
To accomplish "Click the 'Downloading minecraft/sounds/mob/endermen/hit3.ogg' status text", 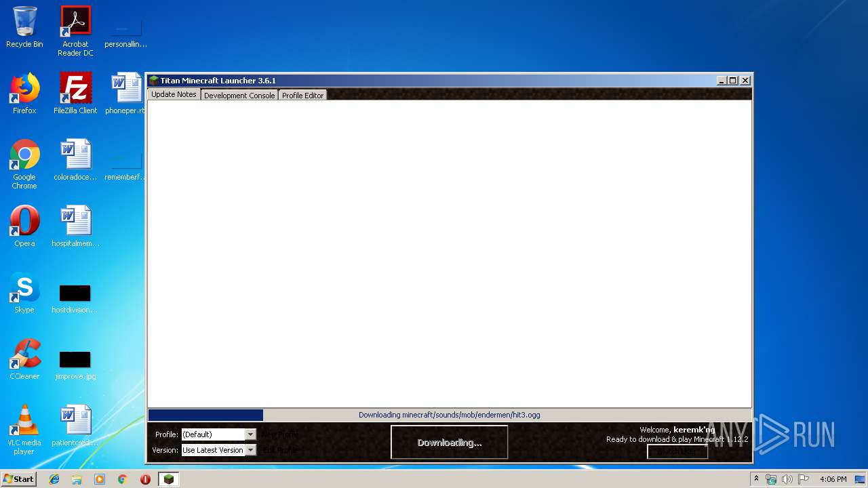I will pyautogui.click(x=449, y=415).
